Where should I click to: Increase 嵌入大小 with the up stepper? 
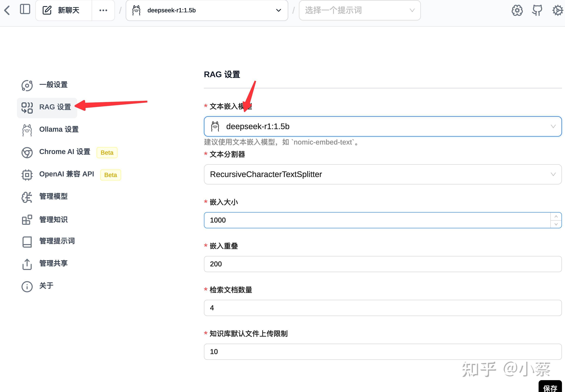coord(556,216)
